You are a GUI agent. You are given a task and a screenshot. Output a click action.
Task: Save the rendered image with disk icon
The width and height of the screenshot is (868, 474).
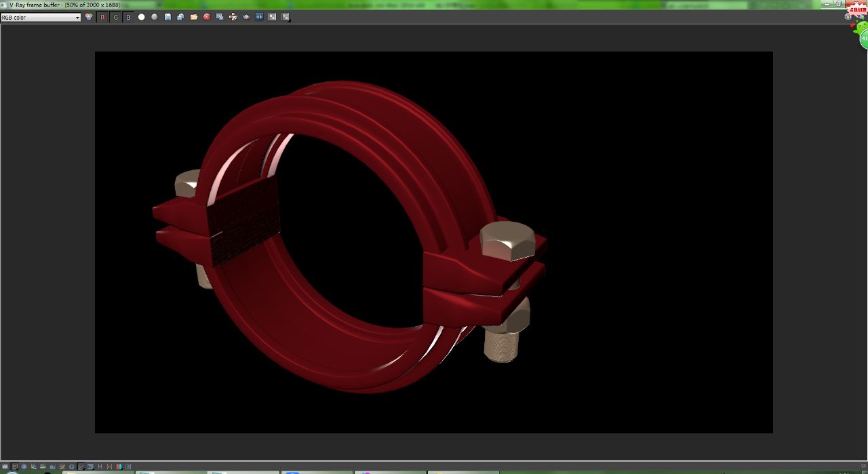click(167, 17)
